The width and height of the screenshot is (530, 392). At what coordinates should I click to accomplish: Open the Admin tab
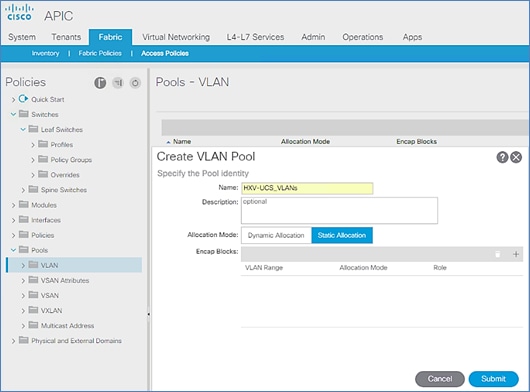(x=313, y=37)
